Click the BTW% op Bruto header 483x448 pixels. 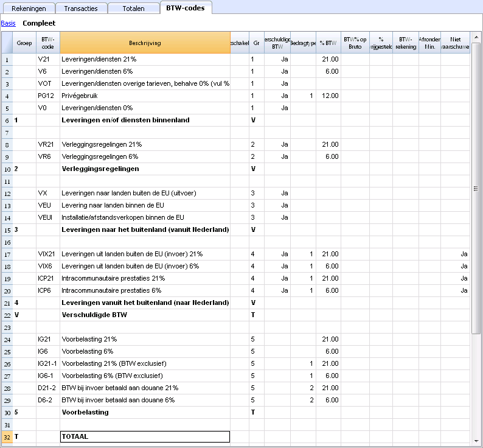[355, 43]
